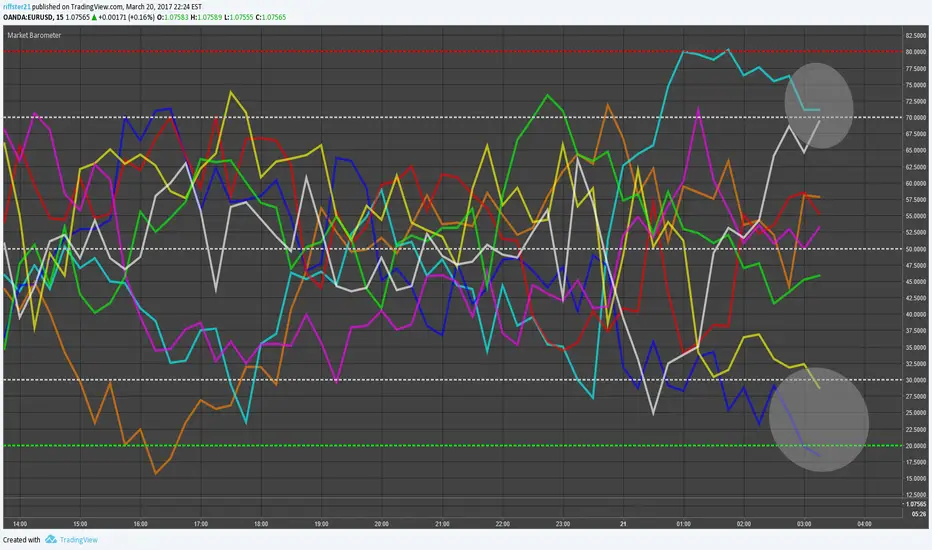Click the 18:00 time axis label
This screenshot has width=932, height=550.
coord(261,524)
